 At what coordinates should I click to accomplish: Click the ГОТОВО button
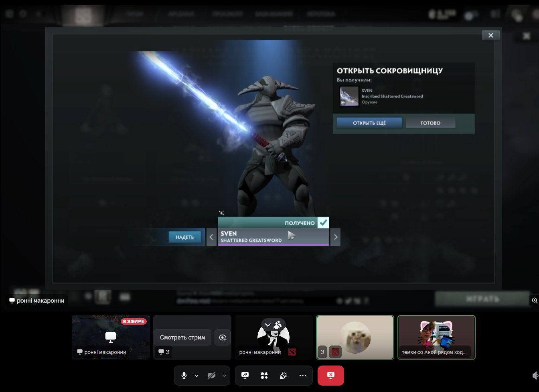[430, 123]
